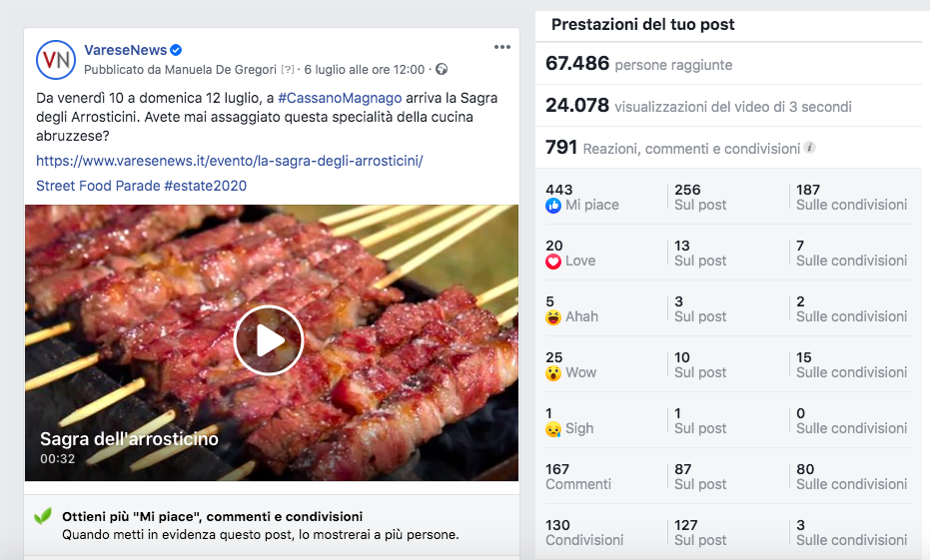Click the info icon beside Reazioni, commenti e condivisioni
This screenshot has width=930, height=560.
(x=809, y=148)
